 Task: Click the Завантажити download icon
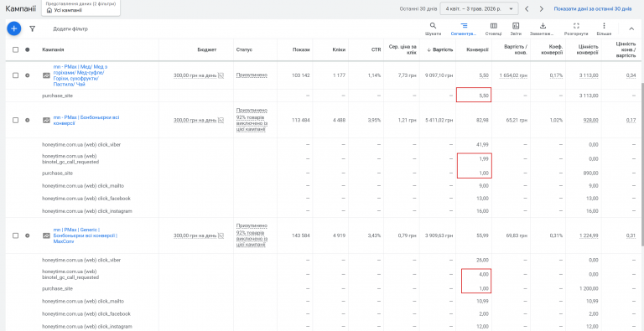point(543,26)
